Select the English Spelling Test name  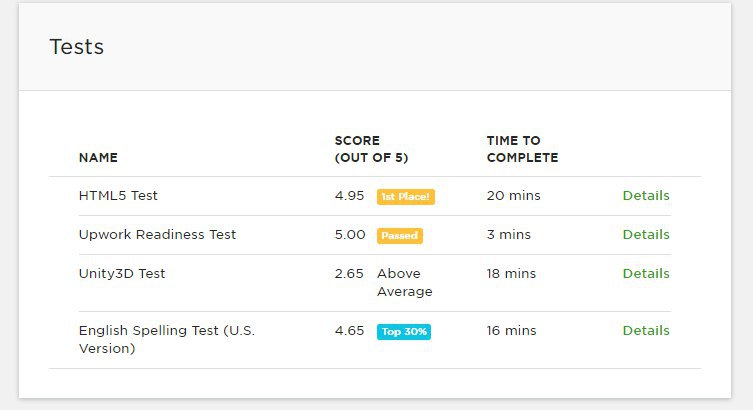166,340
